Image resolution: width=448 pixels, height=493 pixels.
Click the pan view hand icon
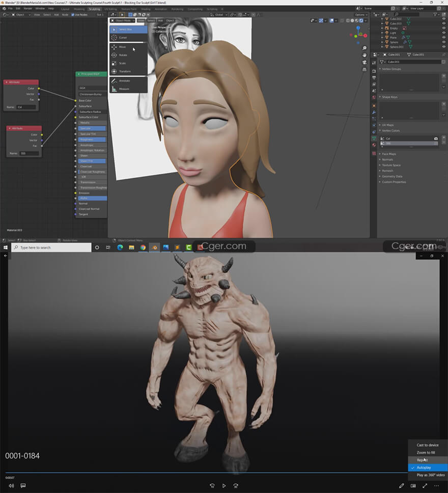coord(365,55)
